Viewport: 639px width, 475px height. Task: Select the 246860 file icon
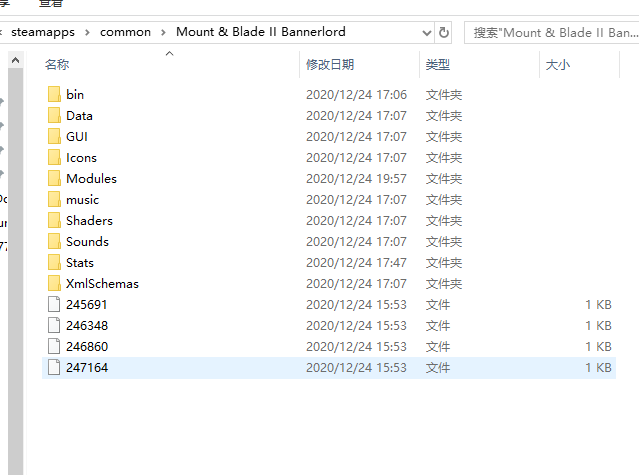tap(54, 347)
